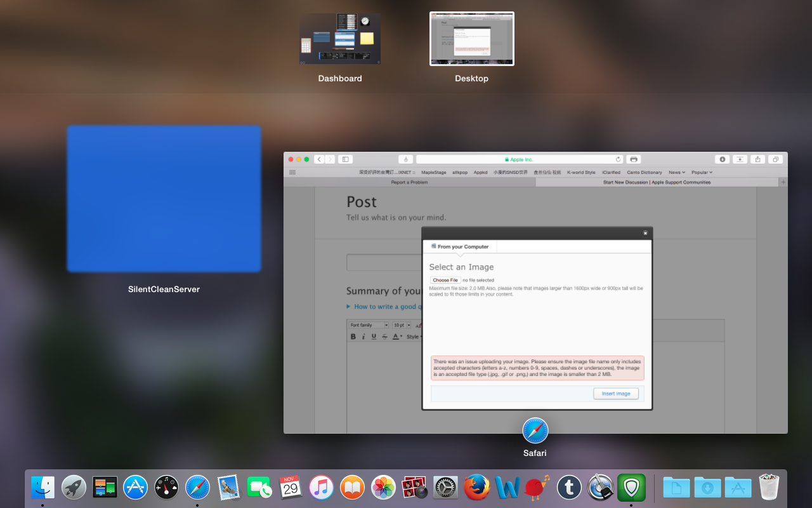Switch to the Report a Problem tab
The width and height of the screenshot is (812, 508).
click(409, 182)
